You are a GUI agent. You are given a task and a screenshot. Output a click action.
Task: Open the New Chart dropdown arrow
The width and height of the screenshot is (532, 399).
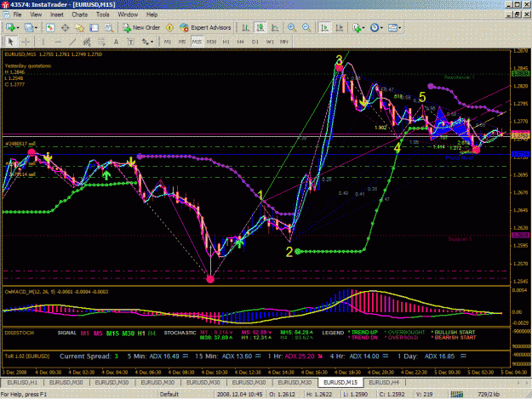[x=18, y=28]
